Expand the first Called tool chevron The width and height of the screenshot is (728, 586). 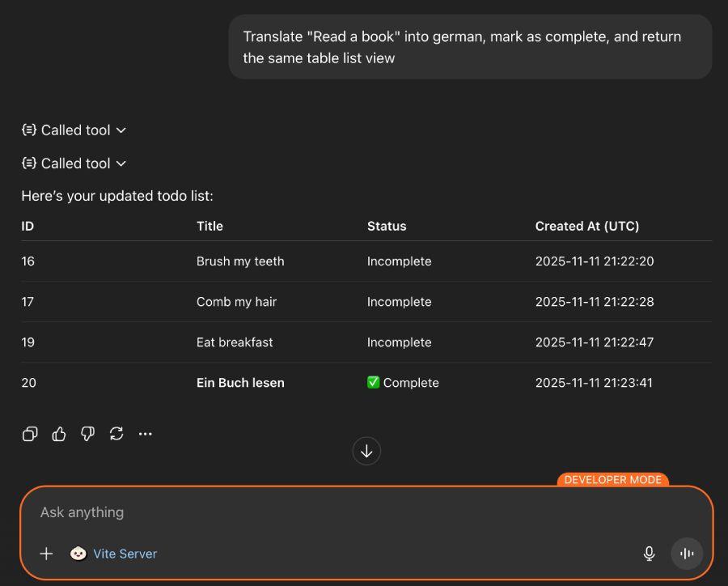tap(121, 130)
